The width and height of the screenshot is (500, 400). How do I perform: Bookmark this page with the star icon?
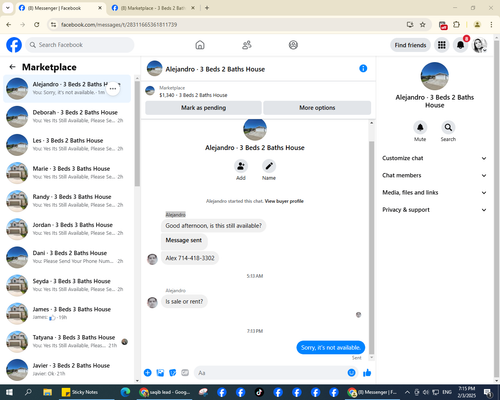point(423,25)
